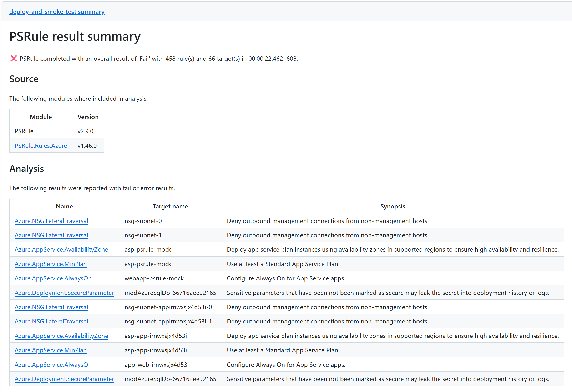Click the red fail X icon
Image resolution: width=572 pixels, height=392 pixels.
[x=14, y=59]
